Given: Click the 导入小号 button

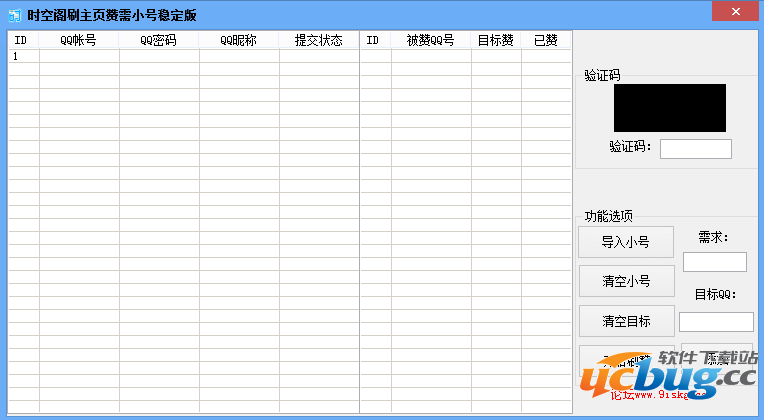Looking at the screenshot, I should coord(626,242).
